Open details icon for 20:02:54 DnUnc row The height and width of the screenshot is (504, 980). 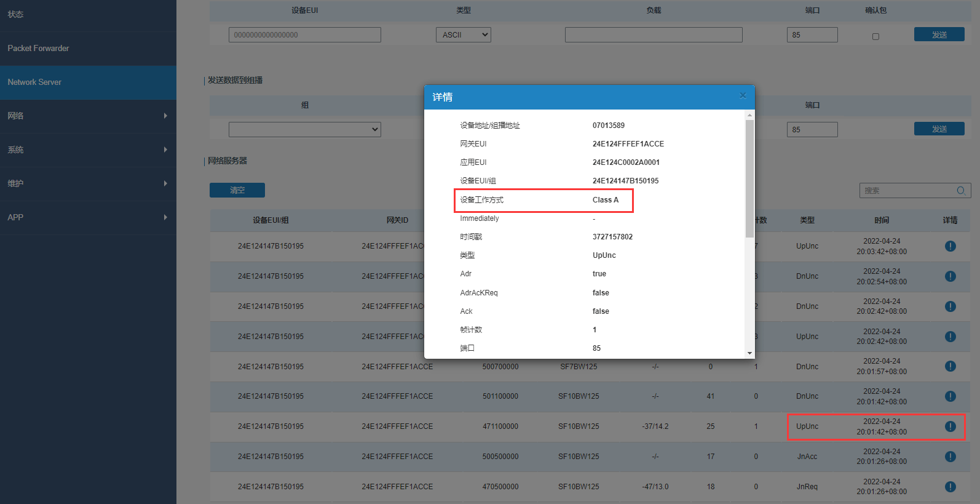pos(950,276)
